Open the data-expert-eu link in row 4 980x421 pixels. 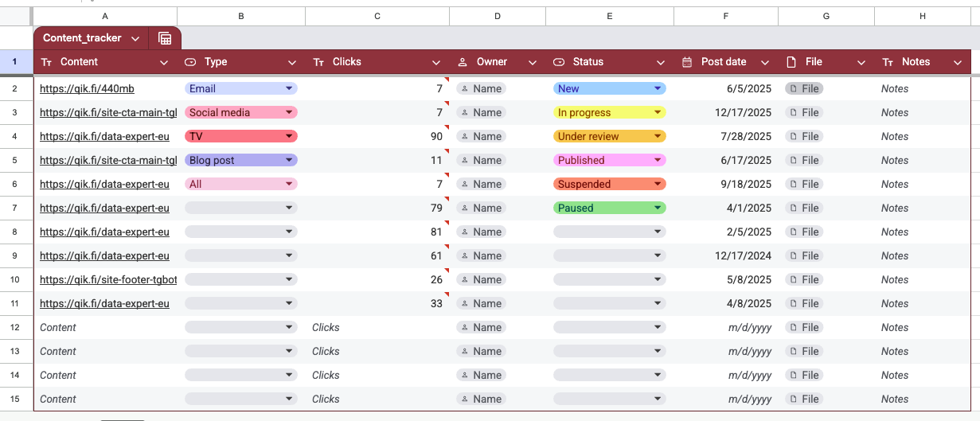coord(104,137)
